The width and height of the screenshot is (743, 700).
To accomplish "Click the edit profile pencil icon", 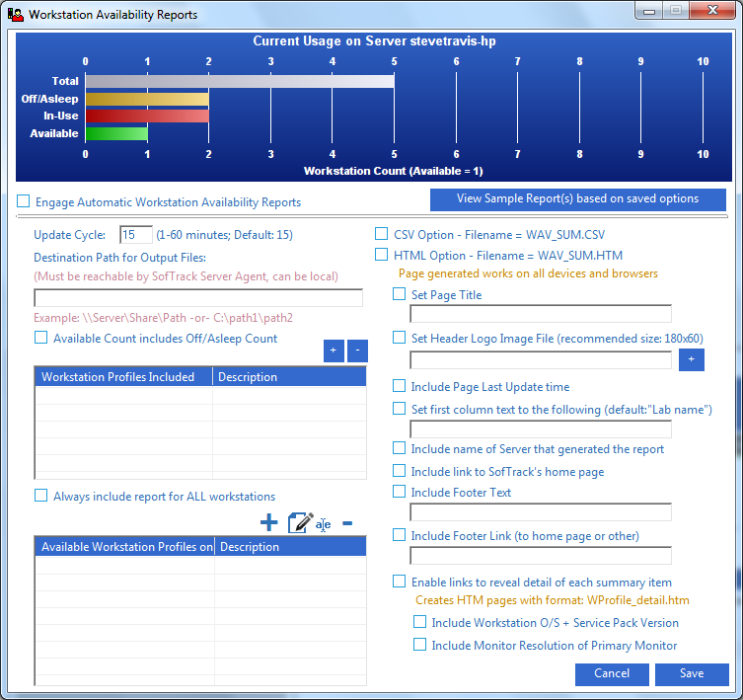I will pos(299,523).
